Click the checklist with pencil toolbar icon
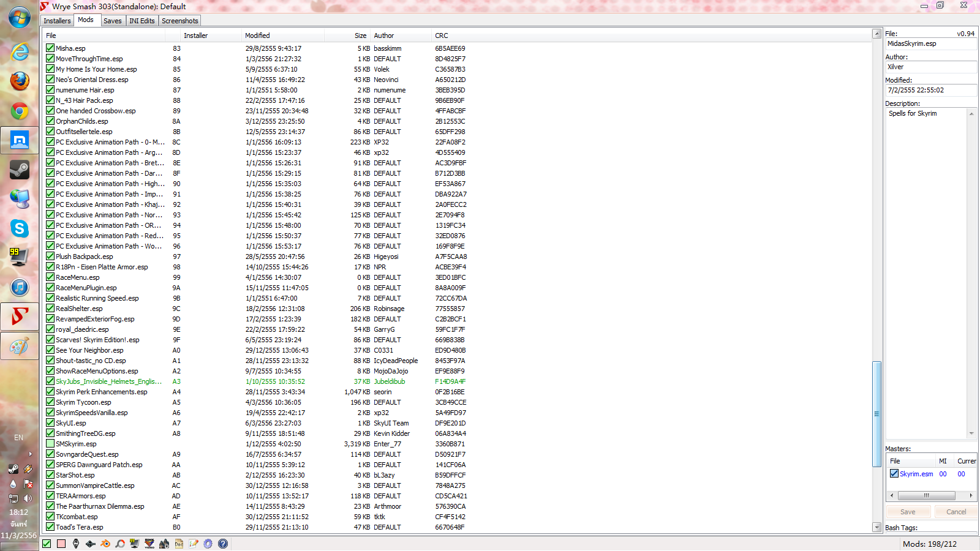Screen dimensions: 980x551 [194, 544]
